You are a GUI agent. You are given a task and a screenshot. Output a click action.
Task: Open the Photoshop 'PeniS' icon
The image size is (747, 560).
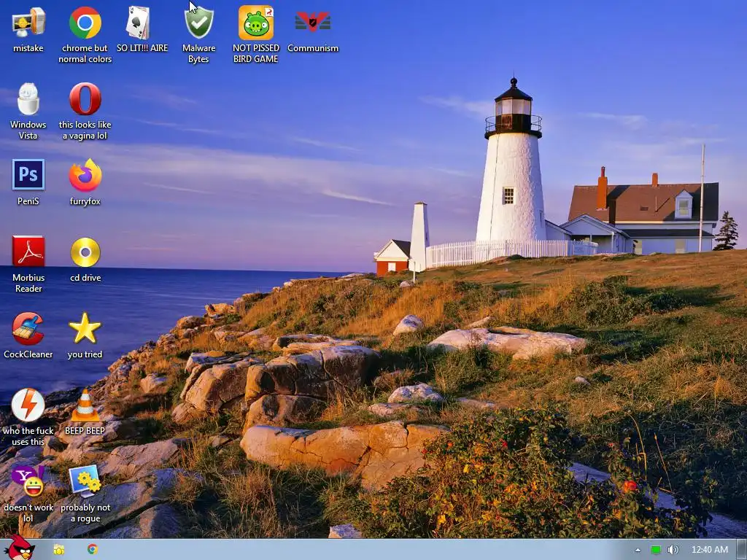(28, 175)
